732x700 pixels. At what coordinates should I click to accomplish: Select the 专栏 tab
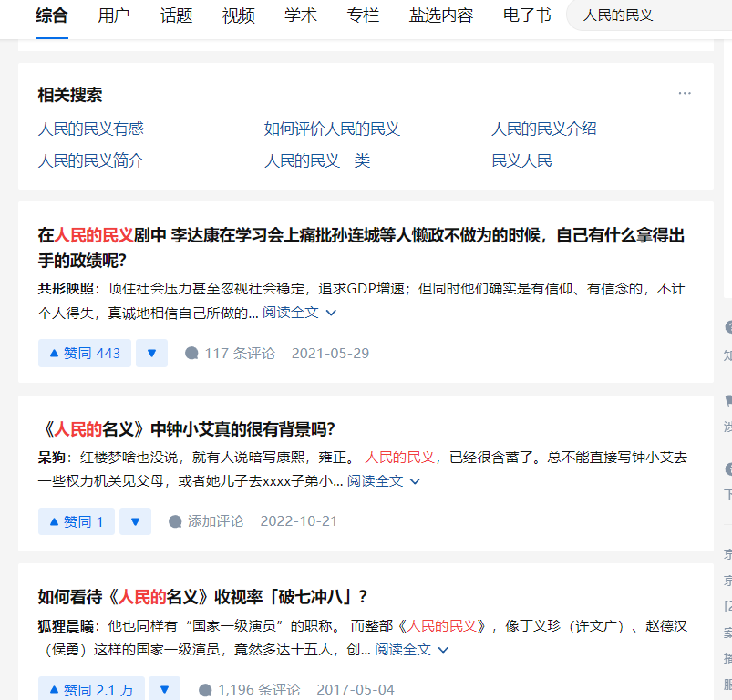(x=363, y=15)
